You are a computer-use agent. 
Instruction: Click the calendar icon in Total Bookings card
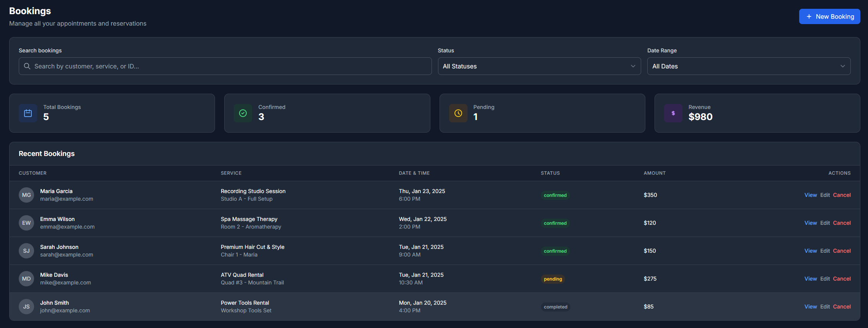point(28,113)
